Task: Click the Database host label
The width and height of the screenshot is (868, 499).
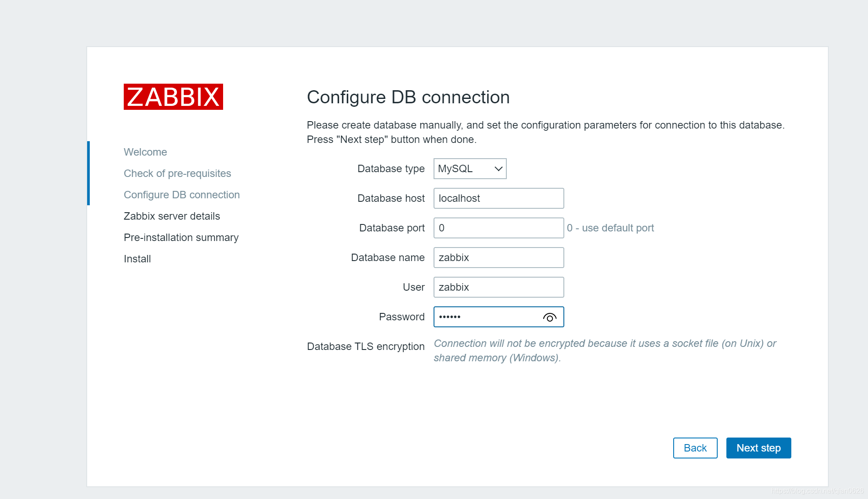Action: (x=391, y=198)
